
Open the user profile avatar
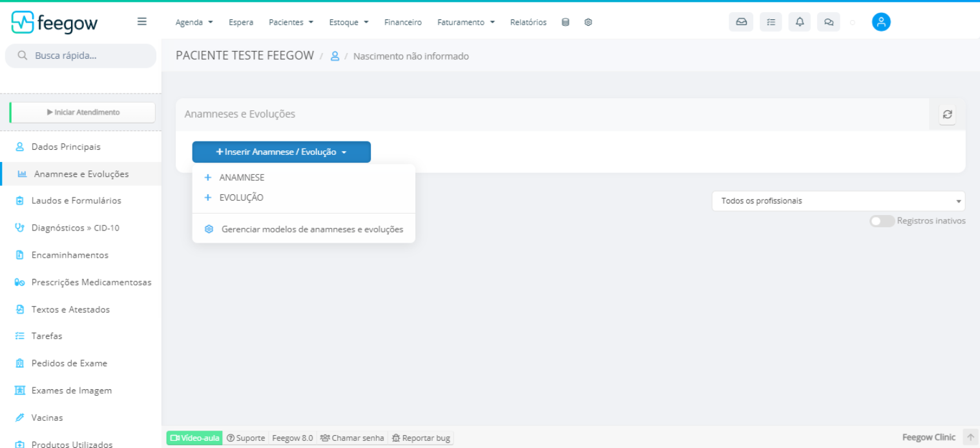(x=881, y=22)
